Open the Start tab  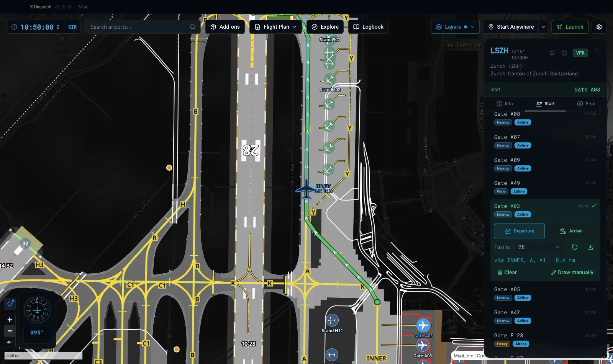545,104
